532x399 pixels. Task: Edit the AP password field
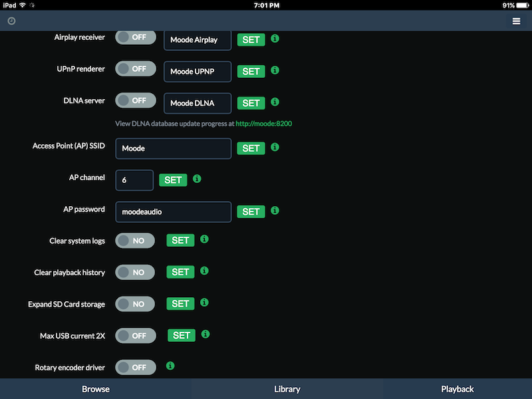174,211
